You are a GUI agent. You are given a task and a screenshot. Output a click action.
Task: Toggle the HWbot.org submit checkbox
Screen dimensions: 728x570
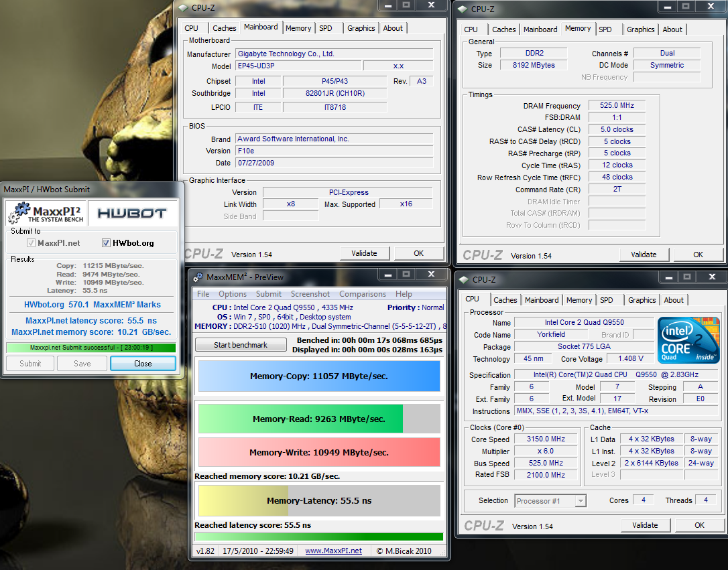coord(106,242)
